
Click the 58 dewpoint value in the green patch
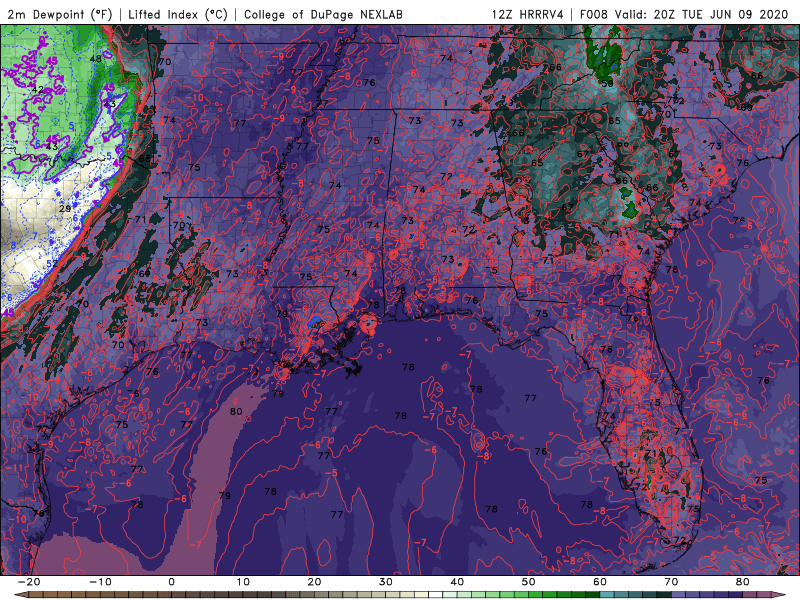click(x=607, y=84)
